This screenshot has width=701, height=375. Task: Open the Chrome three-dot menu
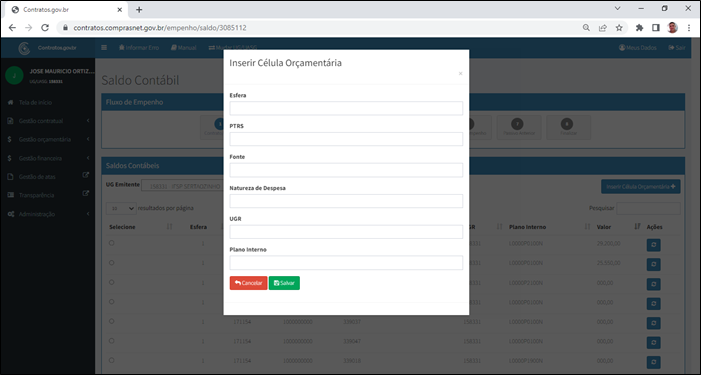(689, 28)
